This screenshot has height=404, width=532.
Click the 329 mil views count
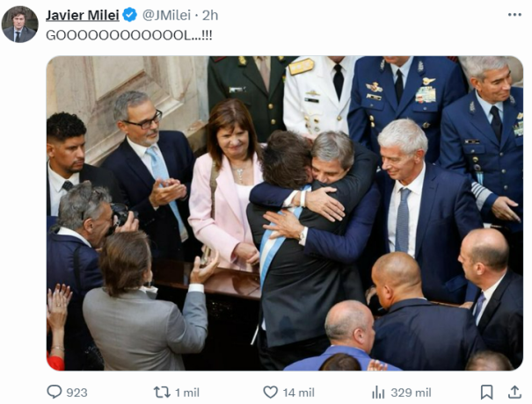click(x=411, y=393)
